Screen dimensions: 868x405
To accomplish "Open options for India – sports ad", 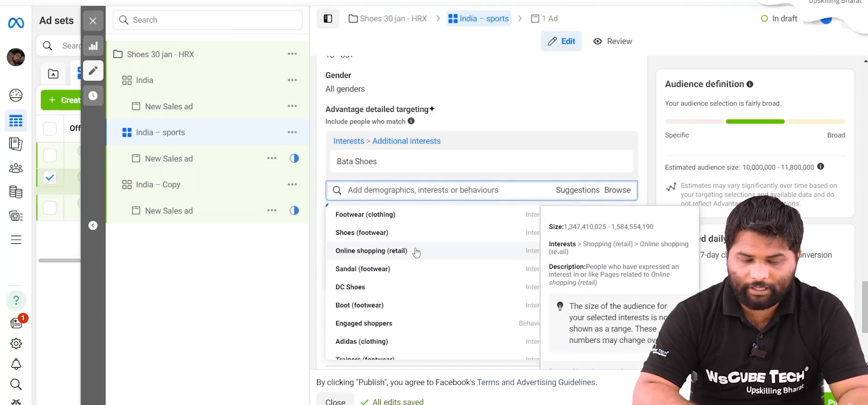I will tap(272, 158).
